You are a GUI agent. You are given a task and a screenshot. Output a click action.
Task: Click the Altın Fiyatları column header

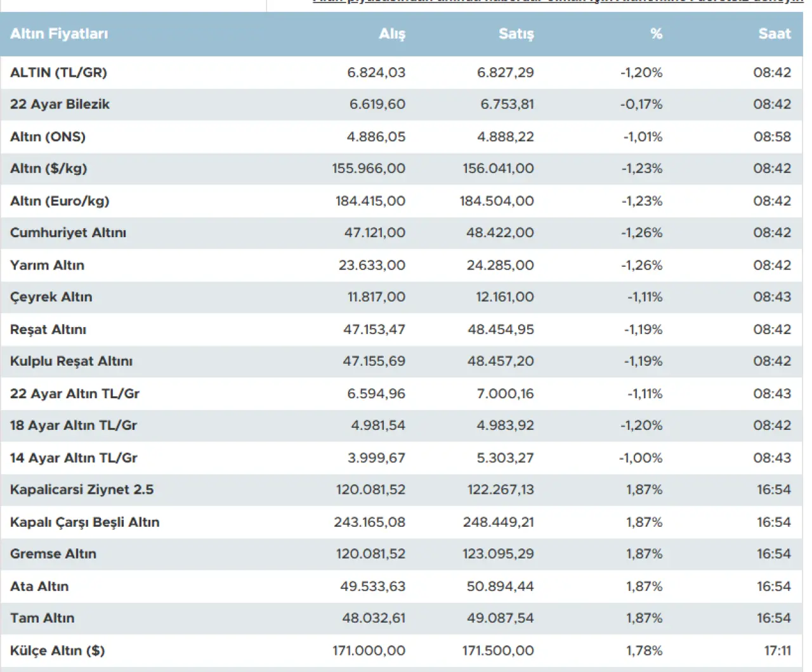[59, 34]
